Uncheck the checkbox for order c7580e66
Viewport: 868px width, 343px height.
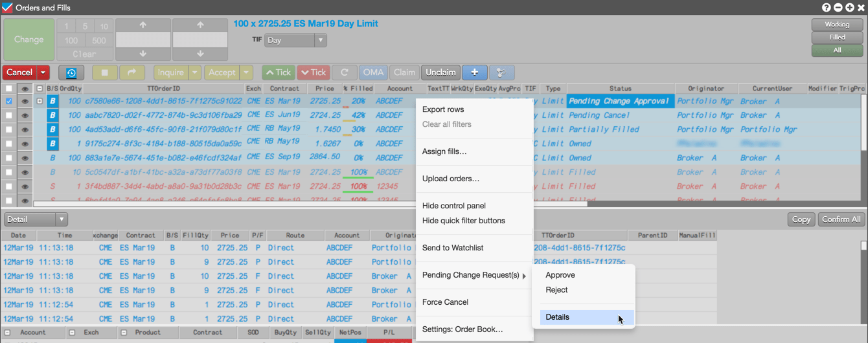click(x=8, y=101)
